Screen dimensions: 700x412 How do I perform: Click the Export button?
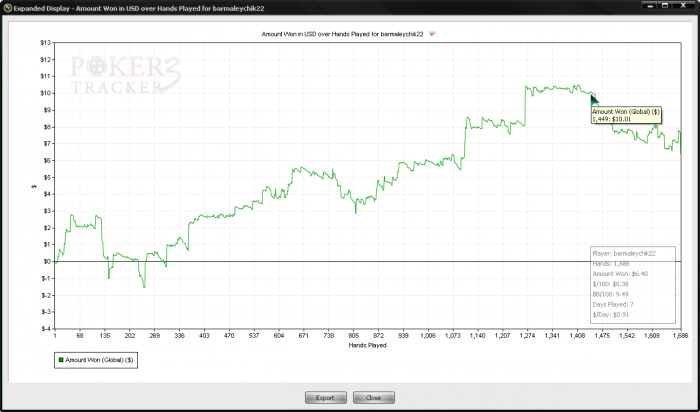click(x=325, y=397)
